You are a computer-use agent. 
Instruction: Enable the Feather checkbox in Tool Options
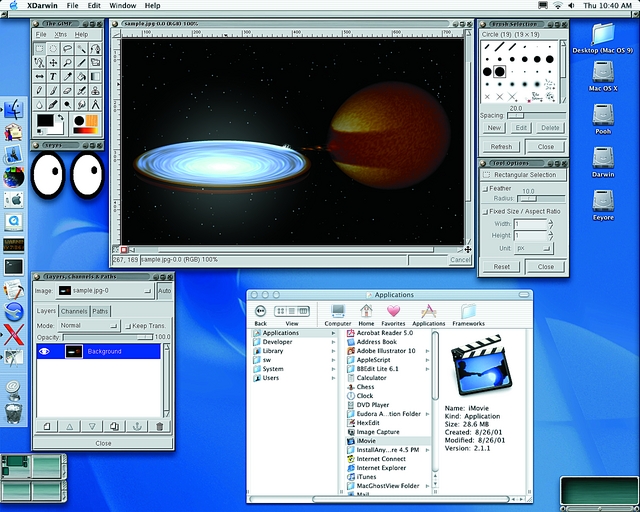486,188
